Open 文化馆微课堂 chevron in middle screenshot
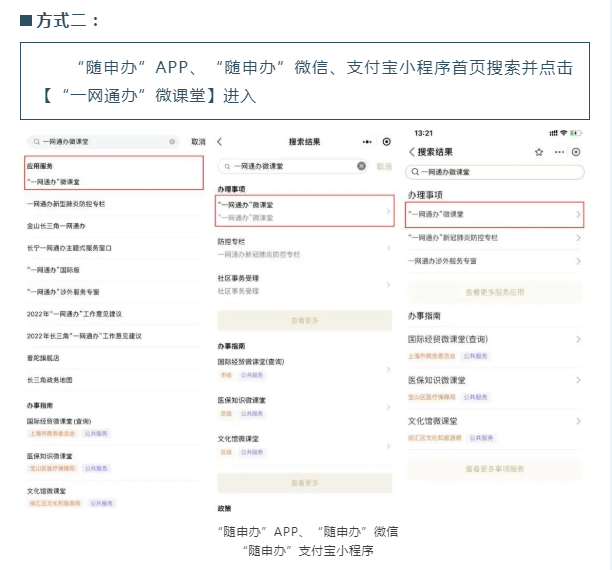612x570 pixels. [x=388, y=446]
